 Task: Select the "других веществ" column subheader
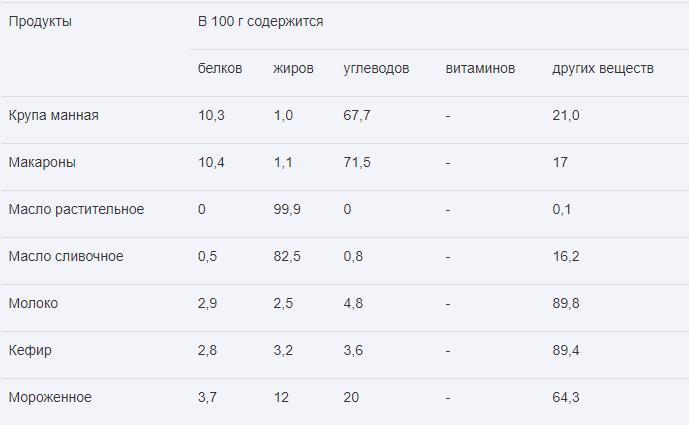tap(603, 68)
